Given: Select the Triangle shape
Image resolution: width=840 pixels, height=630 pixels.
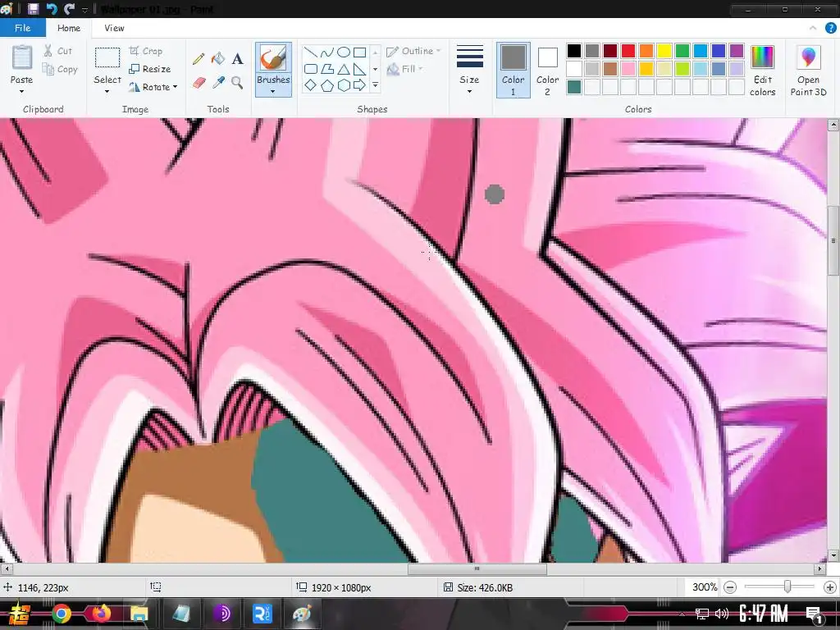Looking at the screenshot, I should (x=344, y=69).
